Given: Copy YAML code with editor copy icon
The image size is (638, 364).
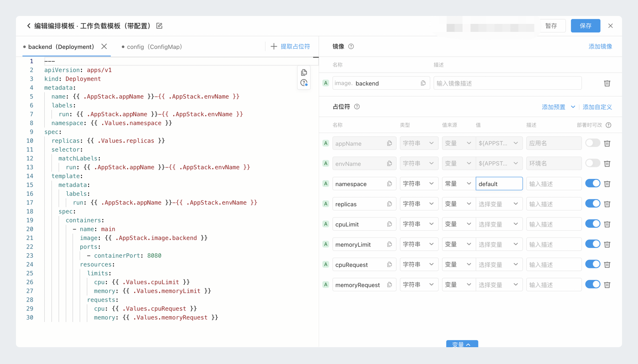Looking at the screenshot, I should (x=304, y=73).
